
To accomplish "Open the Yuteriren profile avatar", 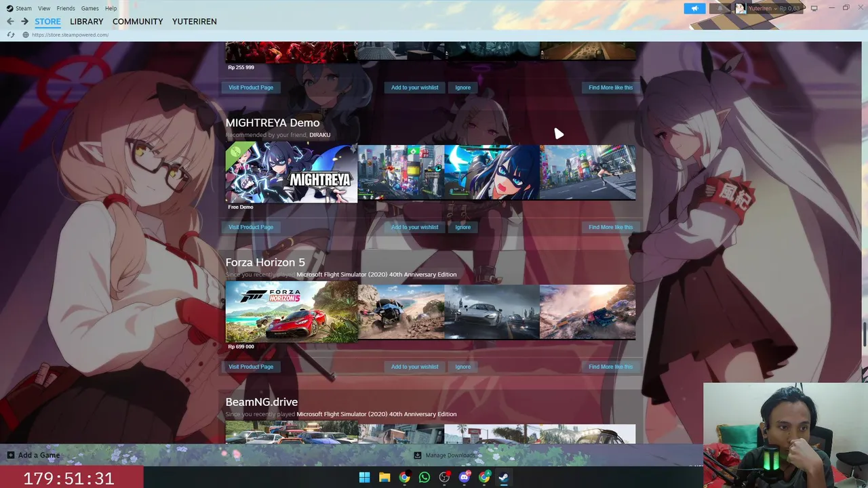I will [740, 8].
